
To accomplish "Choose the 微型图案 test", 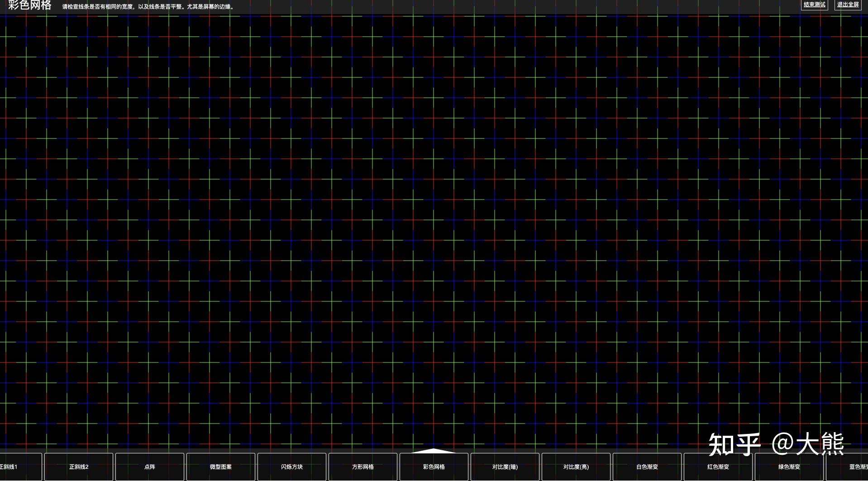I will [221, 467].
